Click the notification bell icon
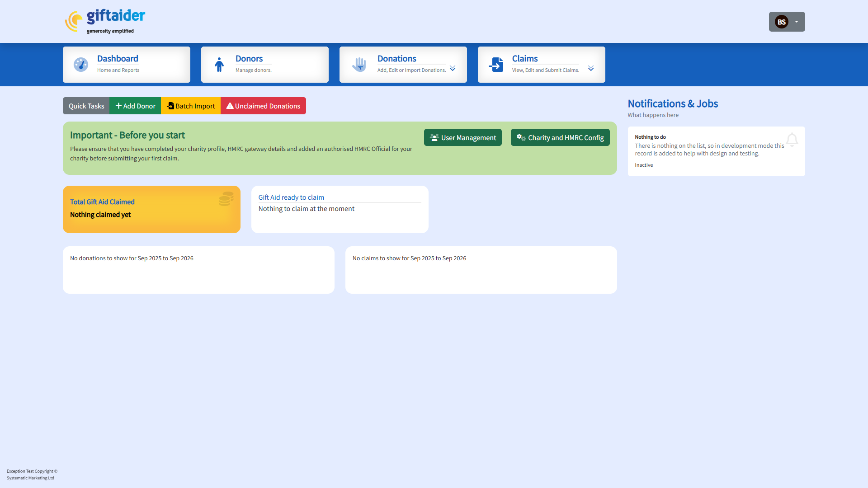This screenshot has width=868, height=488. [x=792, y=140]
